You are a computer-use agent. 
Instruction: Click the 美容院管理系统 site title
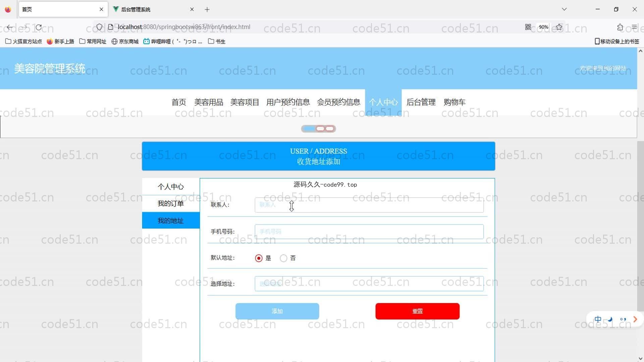point(50,68)
